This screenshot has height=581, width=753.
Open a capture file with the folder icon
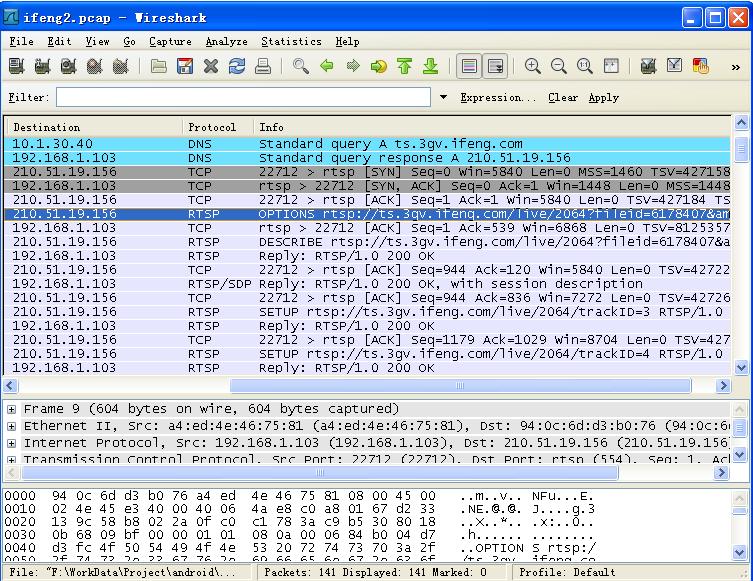tap(159, 67)
